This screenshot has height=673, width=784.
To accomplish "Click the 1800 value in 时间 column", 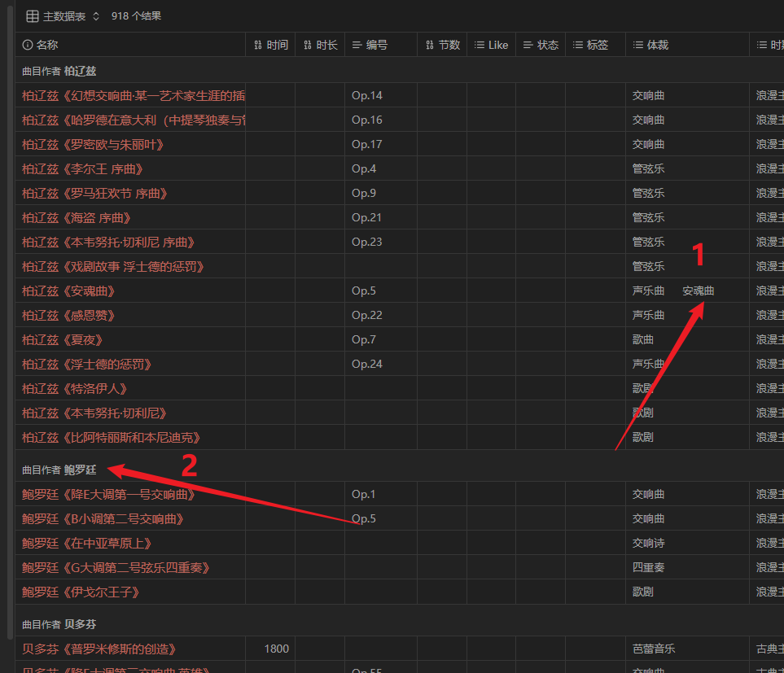I will click(276, 649).
